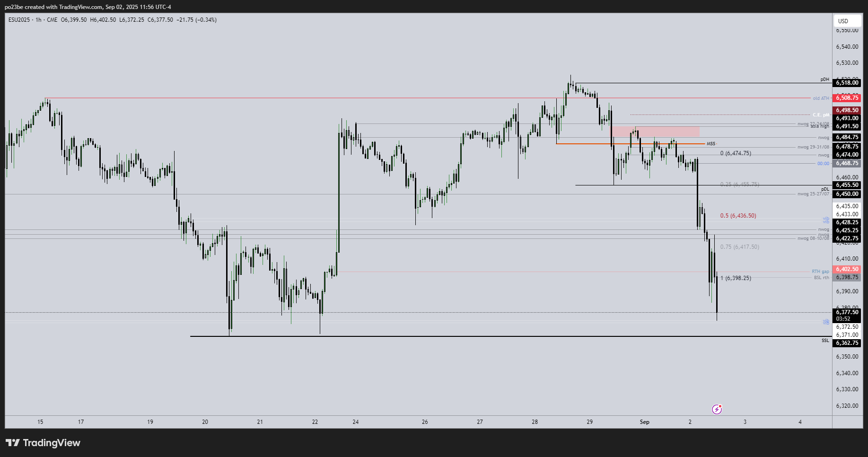Select the 0.5 Fibonacci level labeled 6,436.50
Viewport: 868px width, 457px height.
pyautogui.click(x=737, y=215)
